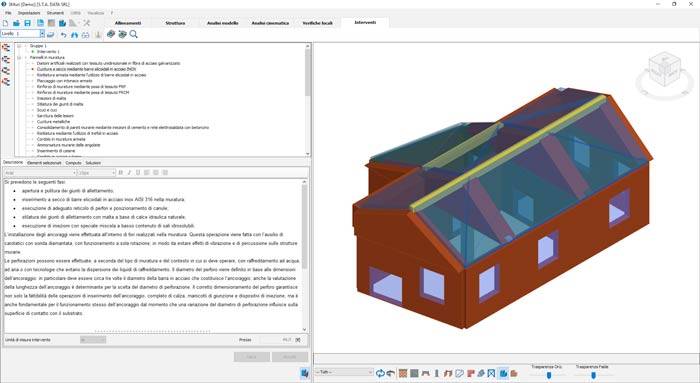
Task: Switch to the Verifiche locali tab
Action: point(317,23)
